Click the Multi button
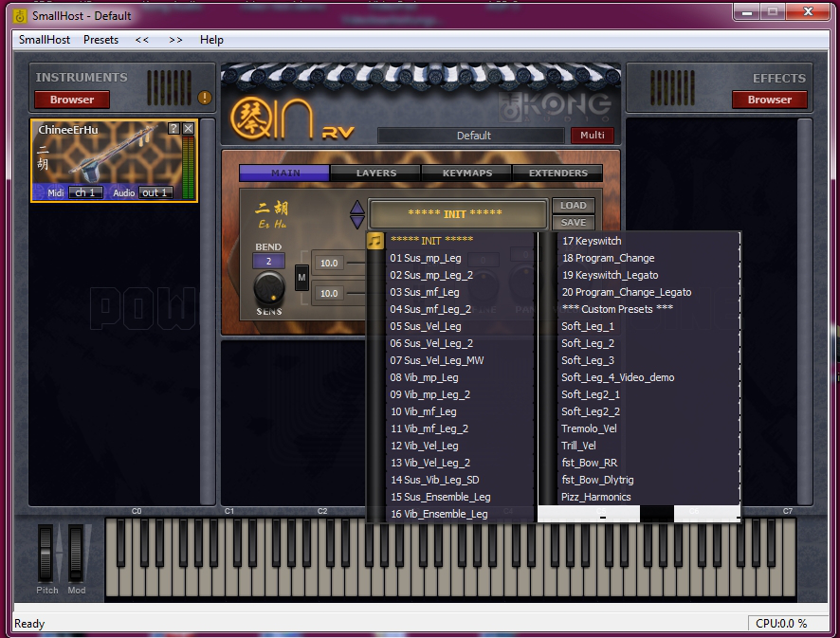The width and height of the screenshot is (840, 638). click(592, 135)
